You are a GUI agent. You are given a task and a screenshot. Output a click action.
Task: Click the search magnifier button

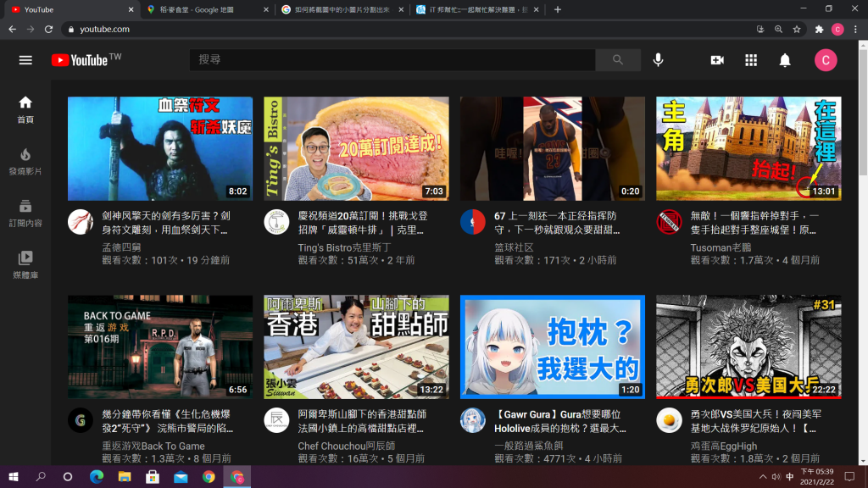pyautogui.click(x=618, y=60)
